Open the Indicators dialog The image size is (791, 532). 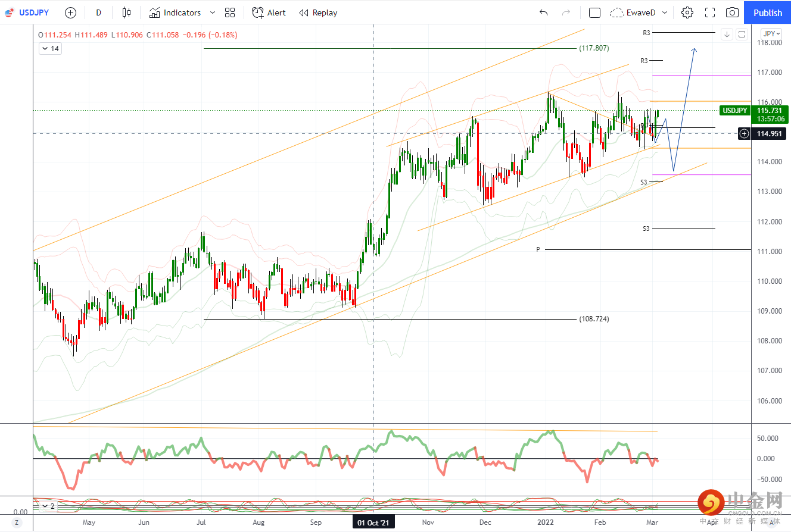(175, 12)
